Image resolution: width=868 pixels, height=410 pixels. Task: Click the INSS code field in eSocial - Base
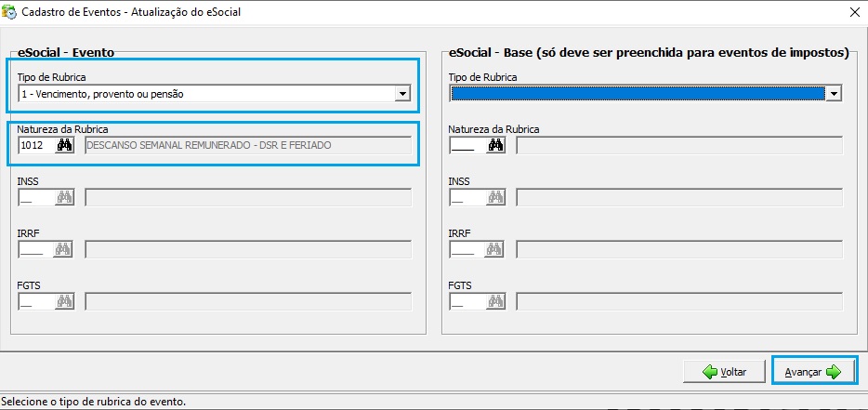pyautogui.click(x=467, y=197)
